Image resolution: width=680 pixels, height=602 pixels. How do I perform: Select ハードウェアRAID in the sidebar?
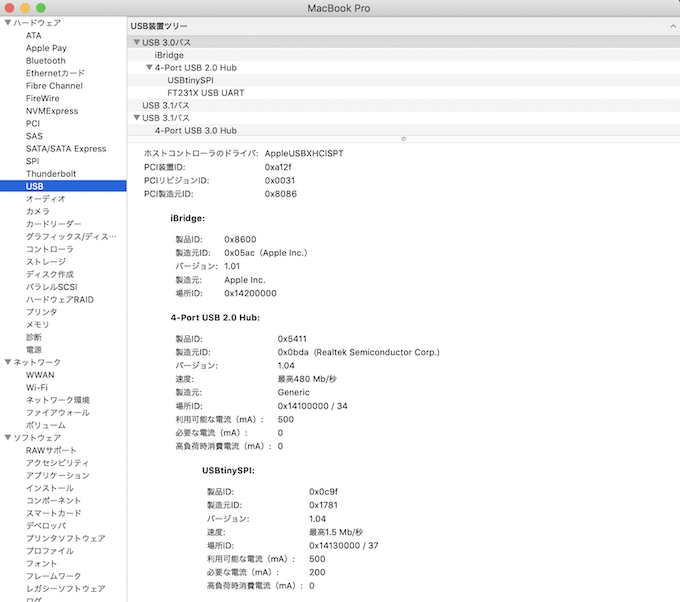[60, 300]
